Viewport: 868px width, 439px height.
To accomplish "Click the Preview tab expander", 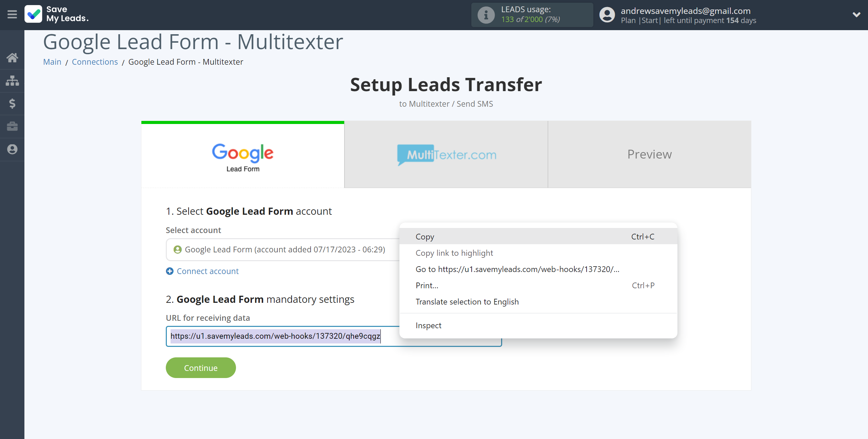I will (649, 154).
